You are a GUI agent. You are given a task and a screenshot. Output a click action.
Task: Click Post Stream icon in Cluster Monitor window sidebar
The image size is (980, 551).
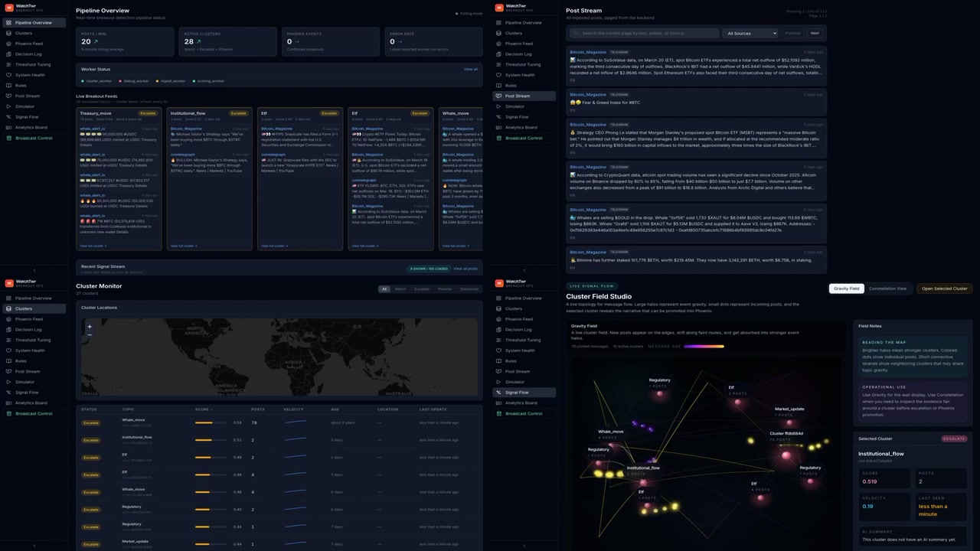9,371
